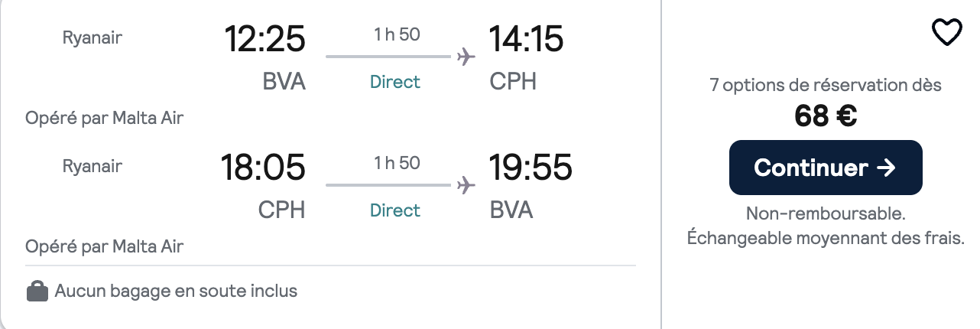Screen dimensions: 980x329
Task: Click "Aucun bagage en soute inclus" text
Action: (176, 291)
